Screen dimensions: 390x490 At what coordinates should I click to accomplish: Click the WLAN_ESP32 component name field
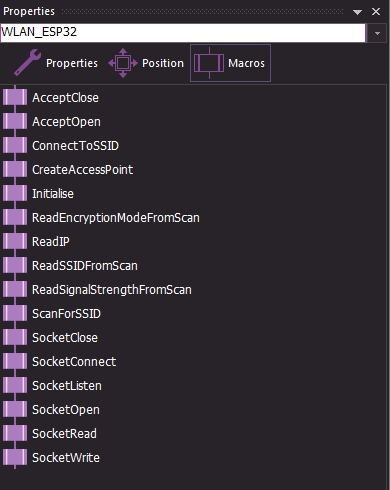point(183,33)
